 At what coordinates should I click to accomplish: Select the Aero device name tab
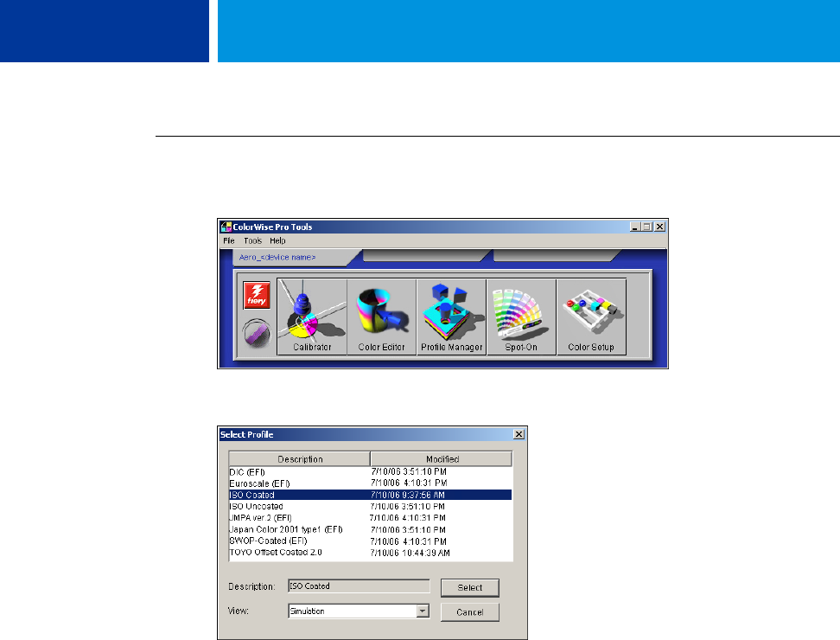(x=292, y=257)
